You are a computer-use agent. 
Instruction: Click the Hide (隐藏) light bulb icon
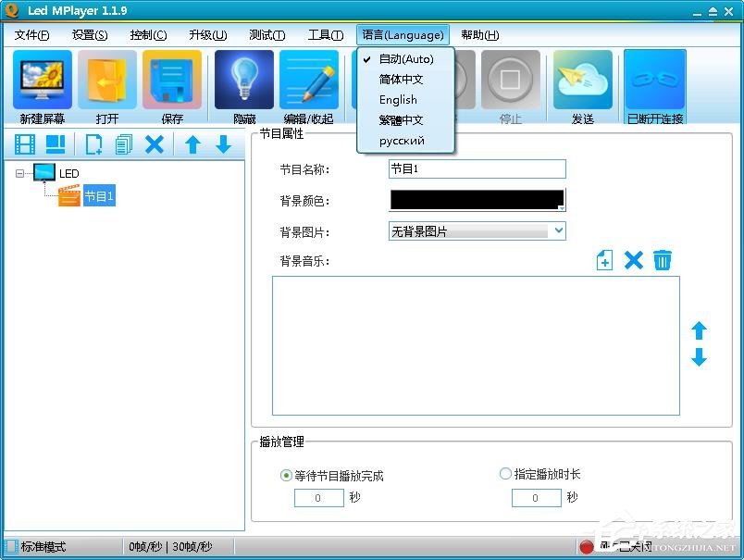tap(244, 80)
